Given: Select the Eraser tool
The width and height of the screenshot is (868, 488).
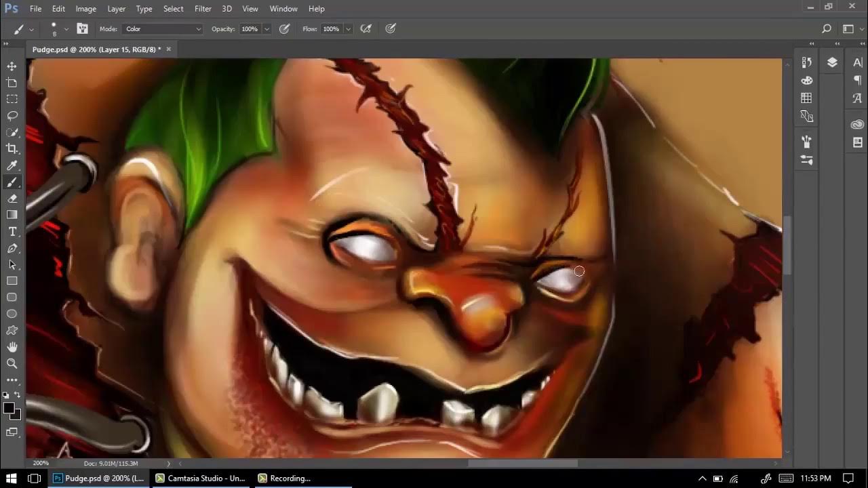Looking at the screenshot, I should (x=12, y=198).
